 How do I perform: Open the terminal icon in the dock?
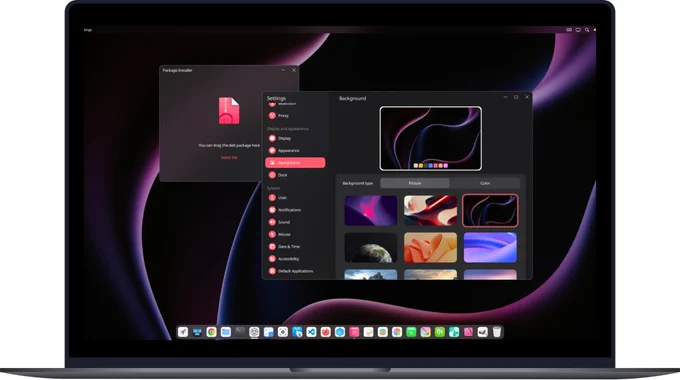[240, 332]
